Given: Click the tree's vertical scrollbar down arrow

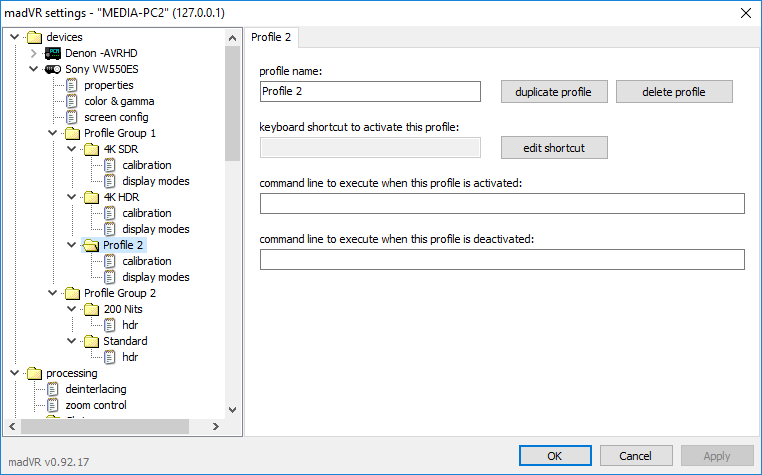Looking at the screenshot, I should 232,409.
